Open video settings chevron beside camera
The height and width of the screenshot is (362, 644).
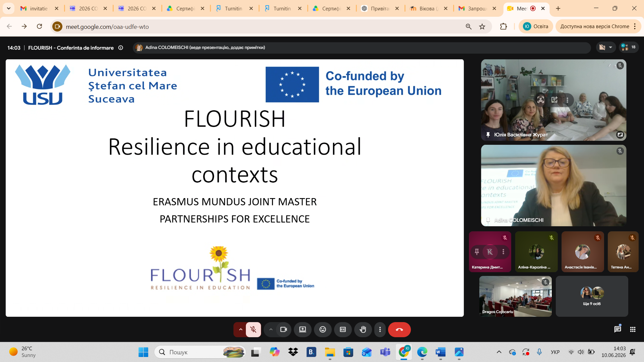tap(271, 329)
